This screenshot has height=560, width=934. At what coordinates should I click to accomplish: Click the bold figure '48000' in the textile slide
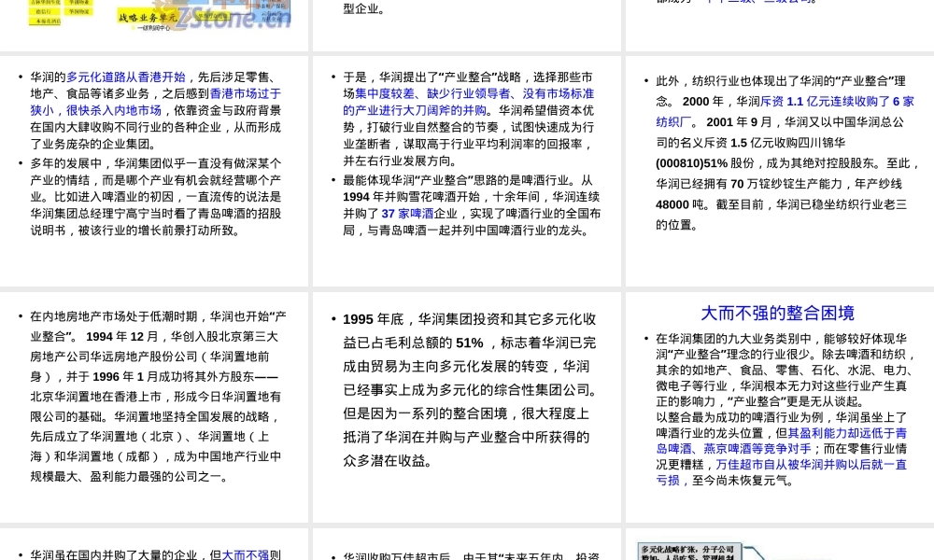coord(672,204)
